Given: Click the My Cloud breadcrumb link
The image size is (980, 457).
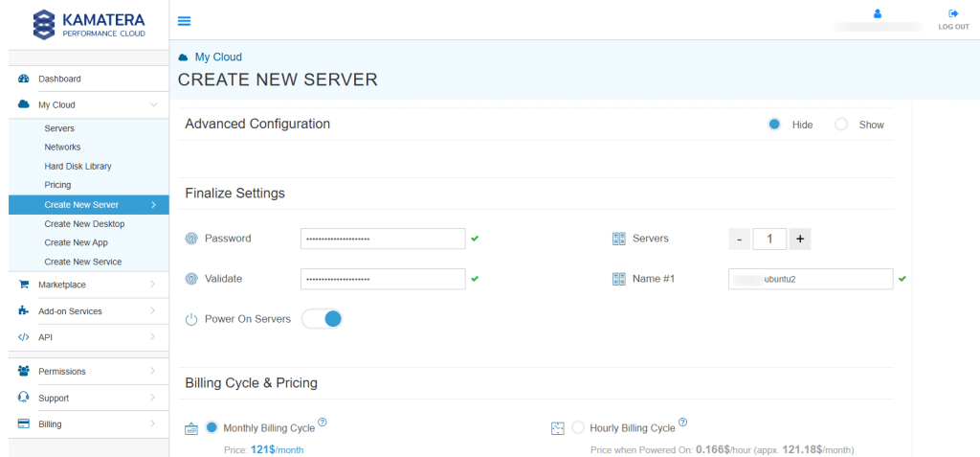Looking at the screenshot, I should coord(218,57).
